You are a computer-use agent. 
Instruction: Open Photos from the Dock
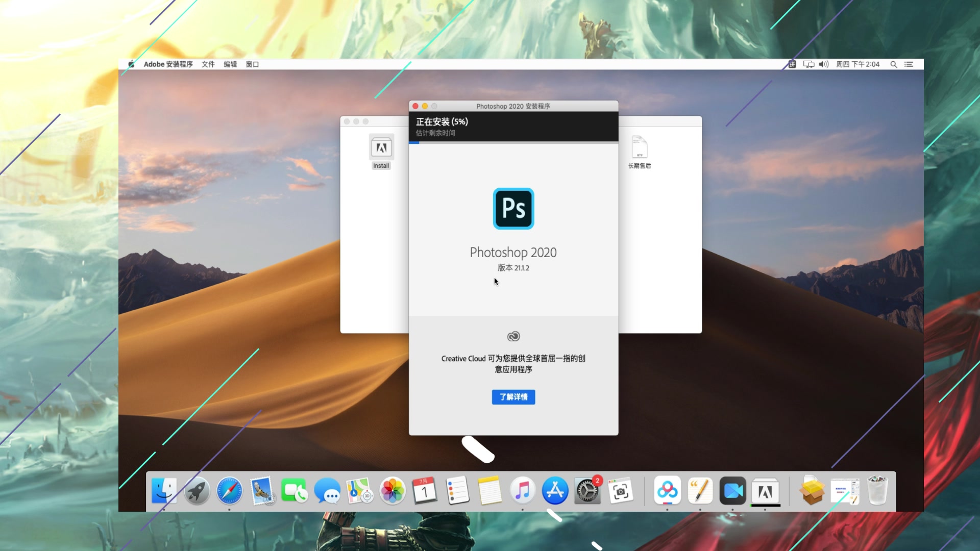tap(393, 491)
